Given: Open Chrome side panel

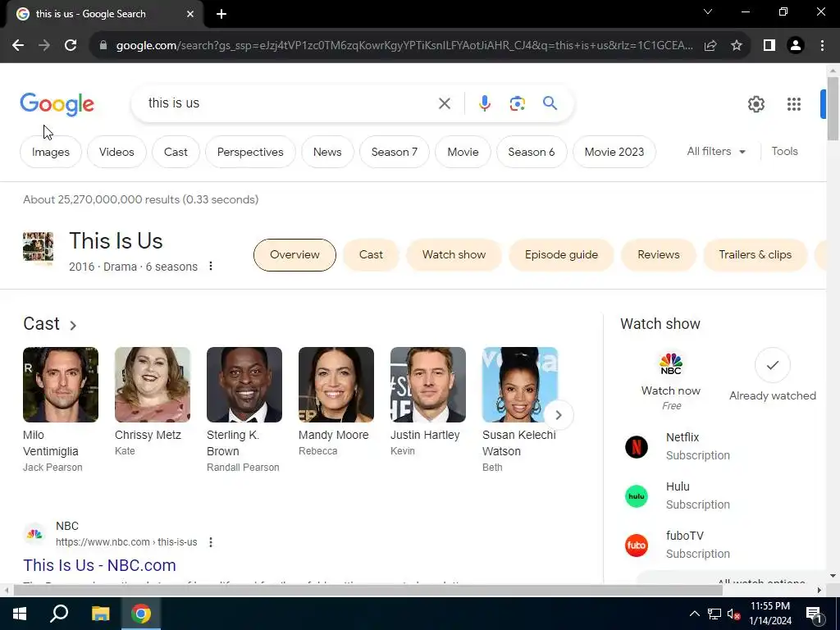Looking at the screenshot, I should tap(769, 46).
